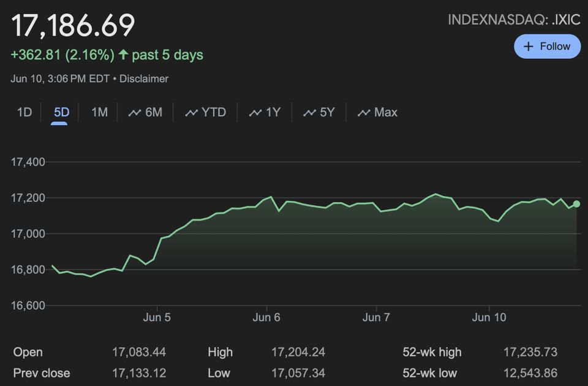This screenshot has width=588, height=386.
Task: Click the green endpoint dot on chart
Action: pos(576,204)
